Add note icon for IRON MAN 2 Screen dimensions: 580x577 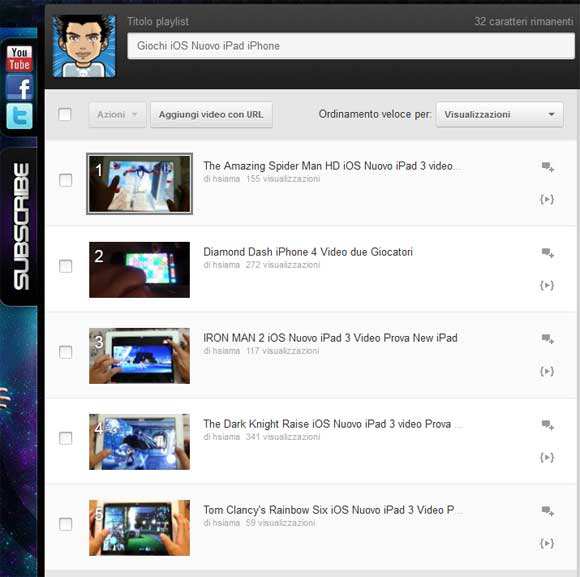click(547, 339)
